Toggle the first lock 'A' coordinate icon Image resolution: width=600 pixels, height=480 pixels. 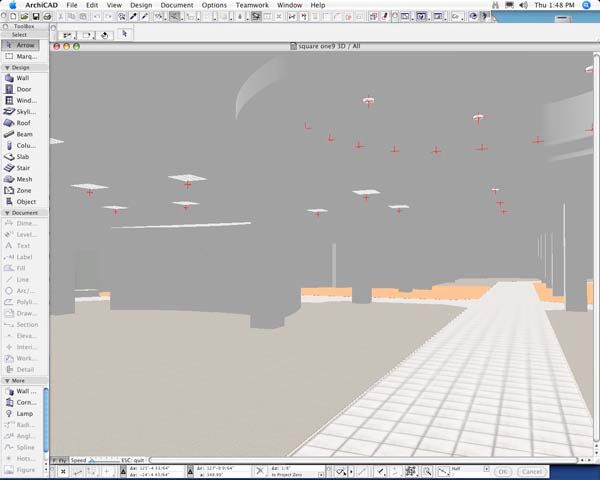pyautogui.click(x=123, y=472)
